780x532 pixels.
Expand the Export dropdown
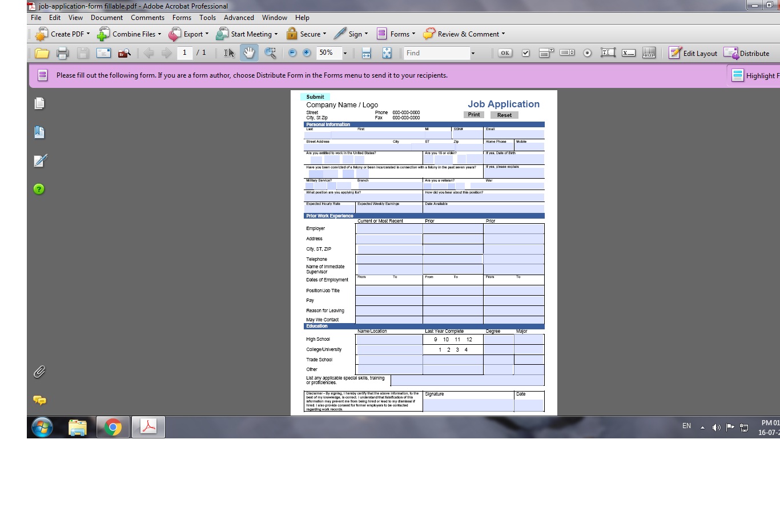coord(207,34)
